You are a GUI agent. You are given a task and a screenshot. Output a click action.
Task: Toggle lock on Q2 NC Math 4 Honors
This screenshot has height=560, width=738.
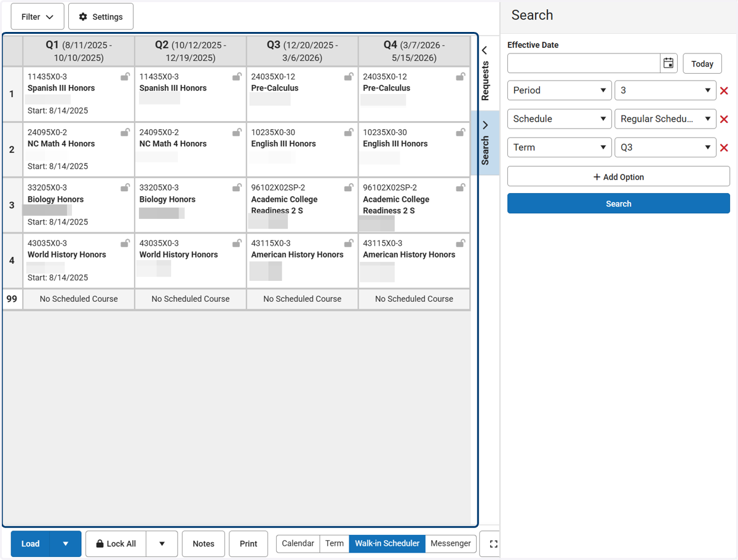point(237,132)
